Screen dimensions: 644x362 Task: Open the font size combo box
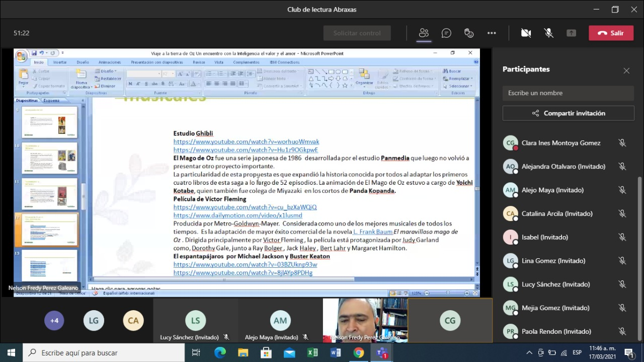tap(168, 74)
